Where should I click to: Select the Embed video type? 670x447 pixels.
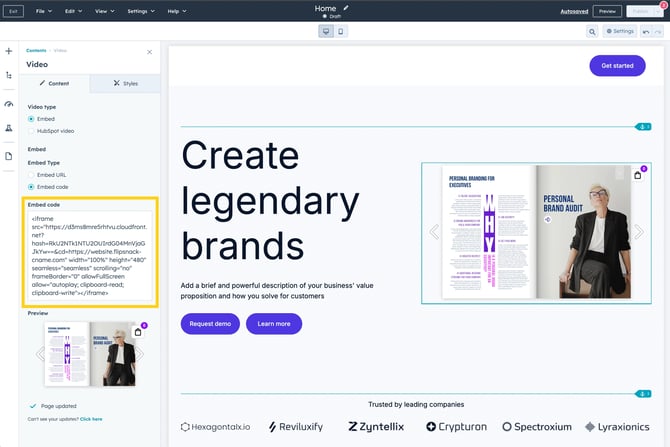point(31,119)
